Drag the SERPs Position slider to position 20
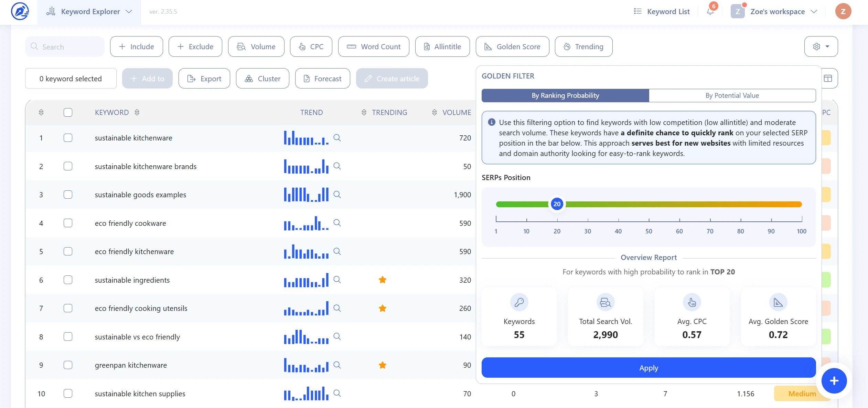This screenshot has height=408, width=868. (556, 204)
